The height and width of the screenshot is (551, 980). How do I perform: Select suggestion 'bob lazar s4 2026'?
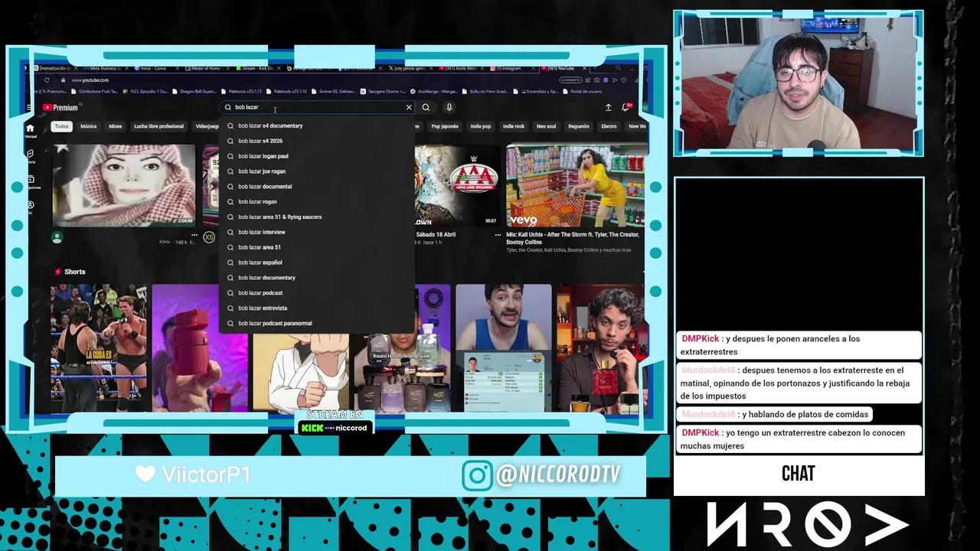tap(316, 141)
